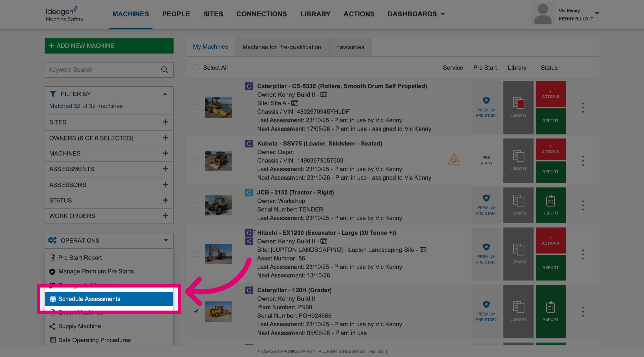
Task: Open Library for Kubota SSV75
Action: click(x=518, y=160)
